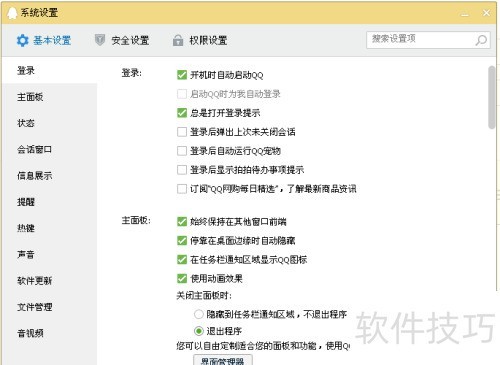This screenshot has width=500, height=365.
Task: Click the magnifier search icon
Action: (x=481, y=40)
